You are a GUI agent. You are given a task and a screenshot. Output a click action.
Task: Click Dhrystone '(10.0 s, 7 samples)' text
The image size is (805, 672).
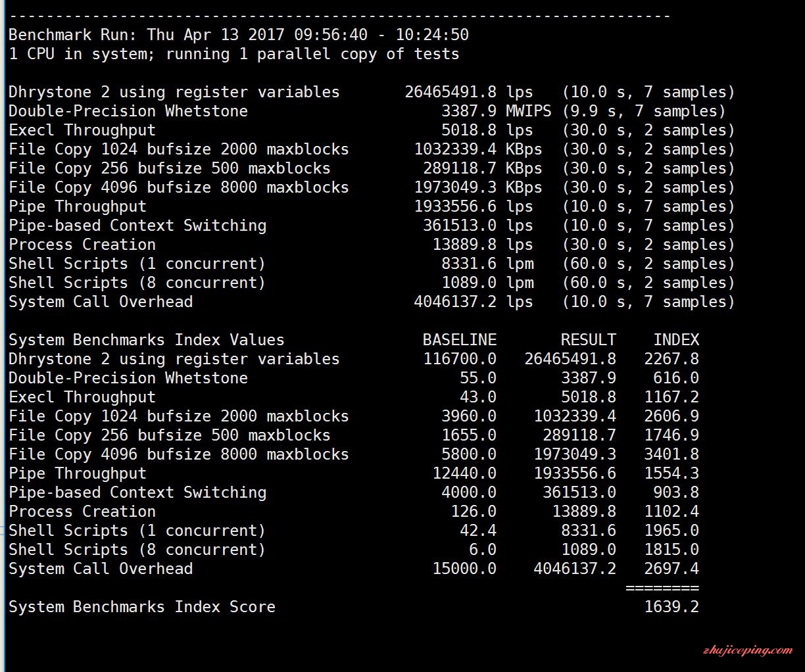pyautogui.click(x=648, y=92)
